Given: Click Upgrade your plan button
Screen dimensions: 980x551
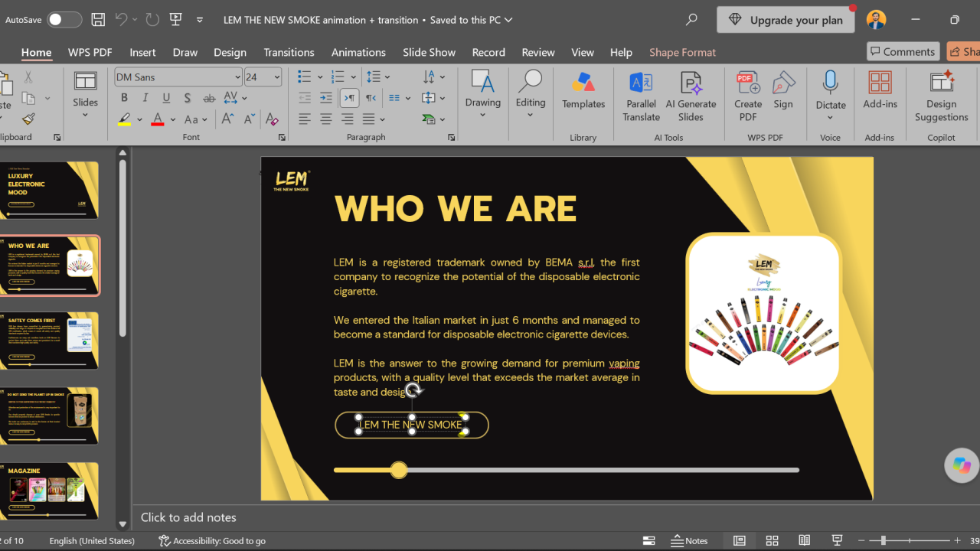Looking at the screenshot, I should point(786,20).
